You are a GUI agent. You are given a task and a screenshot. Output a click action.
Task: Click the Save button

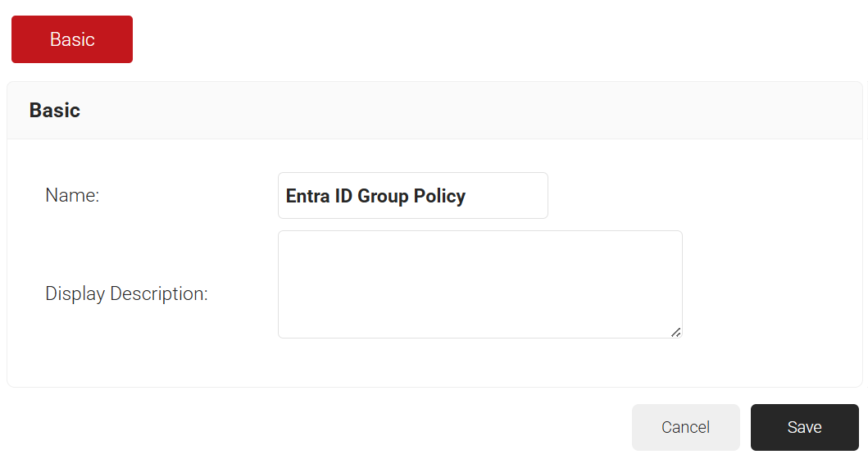(804, 427)
